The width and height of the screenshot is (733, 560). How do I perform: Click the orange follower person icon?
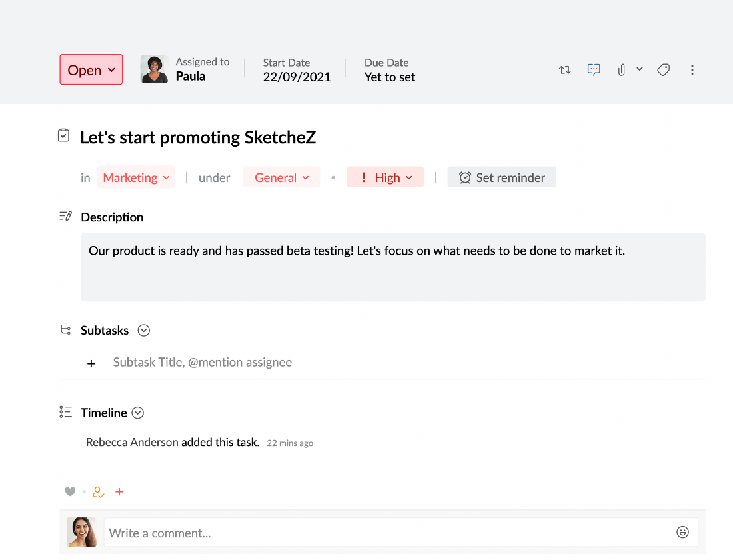(98, 492)
